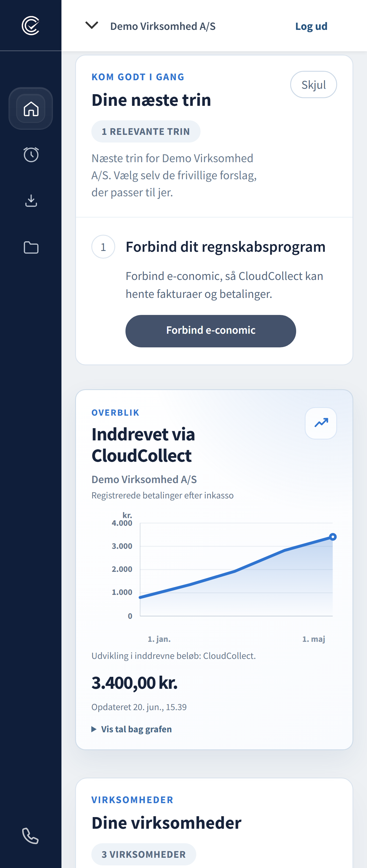Click the 'Forbind e-conomic' button
The height and width of the screenshot is (868, 367).
211,331
